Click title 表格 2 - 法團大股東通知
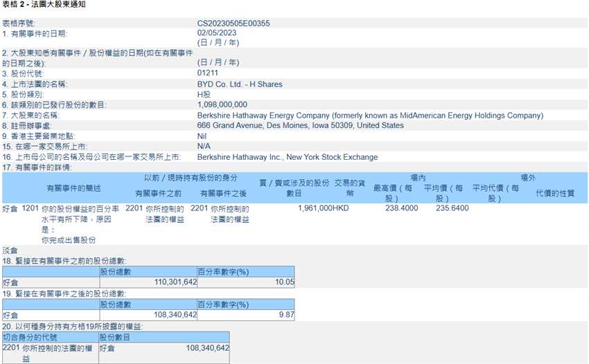This screenshot has width=589, height=364. 44,4
